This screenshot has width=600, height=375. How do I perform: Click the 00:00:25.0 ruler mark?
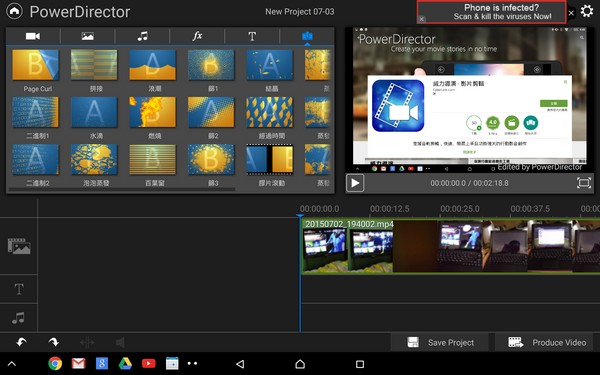point(460,209)
